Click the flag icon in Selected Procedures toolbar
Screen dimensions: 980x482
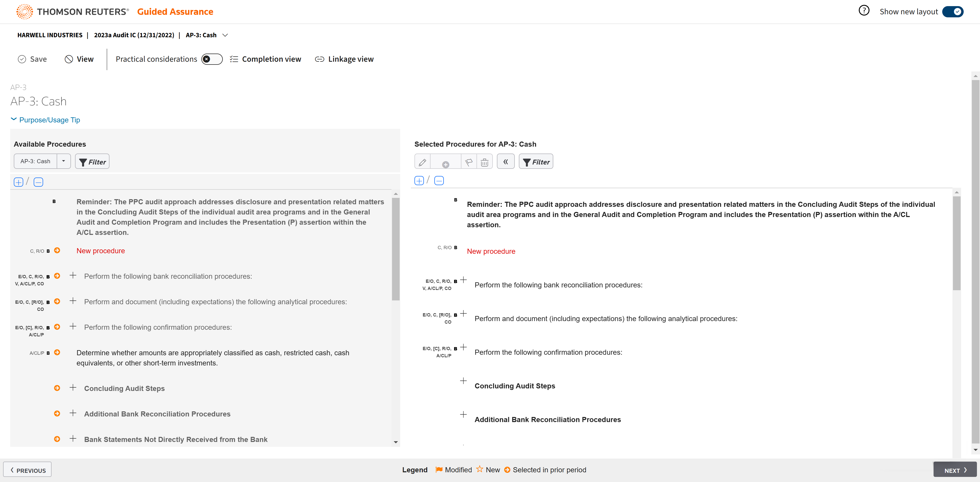pyautogui.click(x=469, y=162)
